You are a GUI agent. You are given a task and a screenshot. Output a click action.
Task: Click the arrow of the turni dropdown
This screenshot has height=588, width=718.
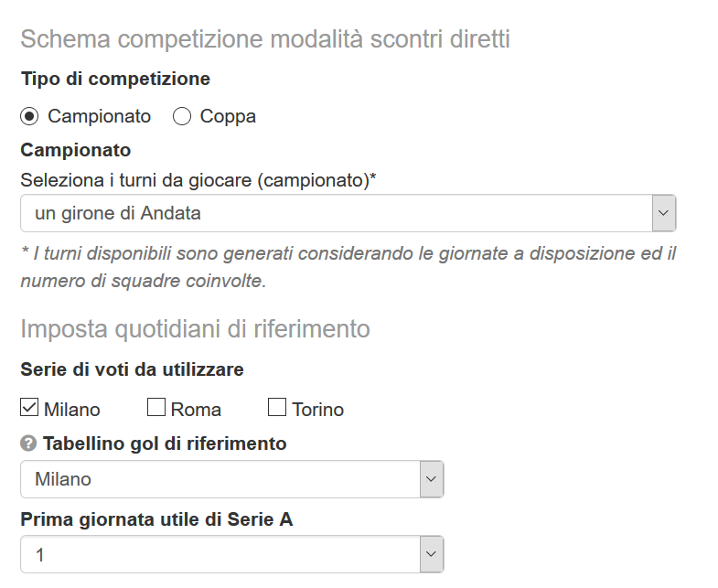(663, 213)
